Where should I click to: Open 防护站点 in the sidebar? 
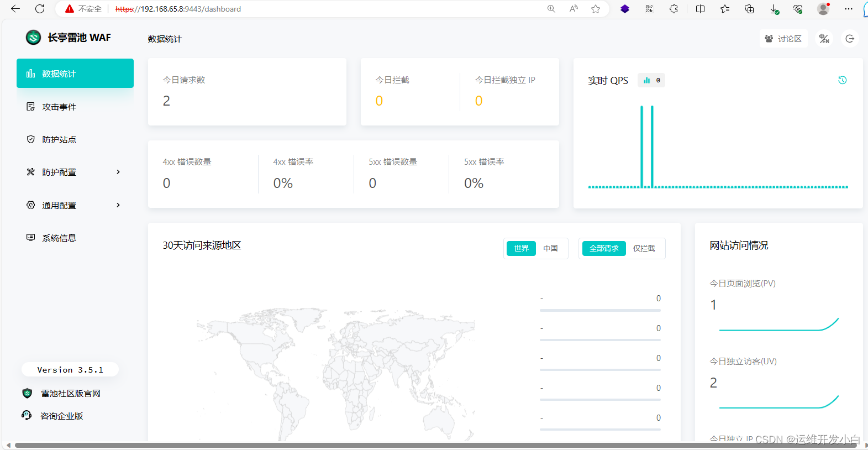tap(75, 139)
